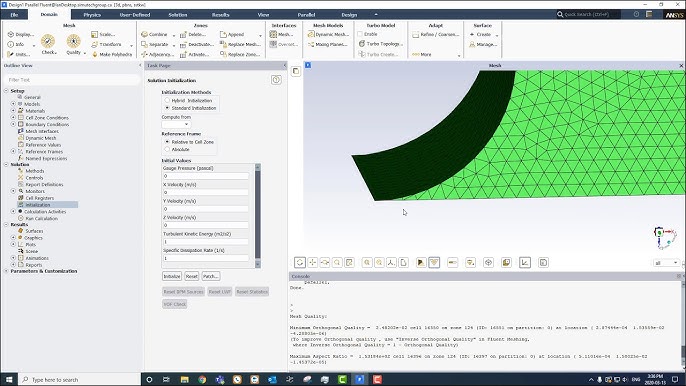Image resolution: width=686 pixels, height=386 pixels.
Task: Open the mesh Quality tool icon
Action: coord(74,42)
